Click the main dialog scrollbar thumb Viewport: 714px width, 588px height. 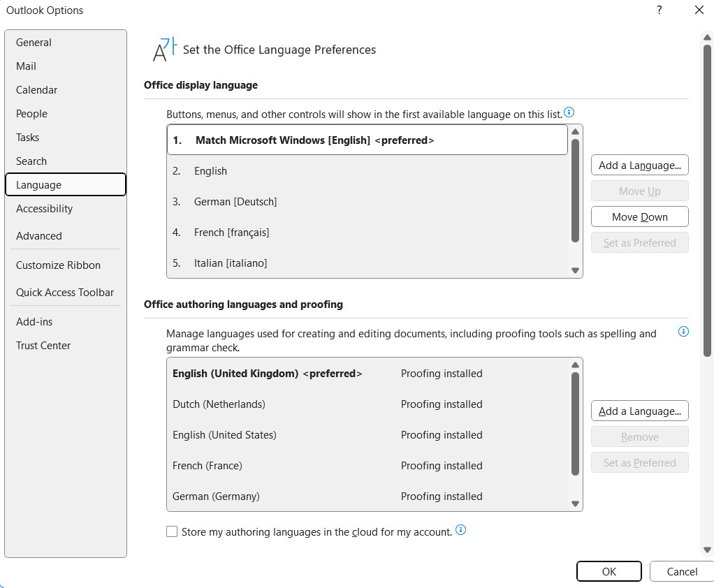707,200
